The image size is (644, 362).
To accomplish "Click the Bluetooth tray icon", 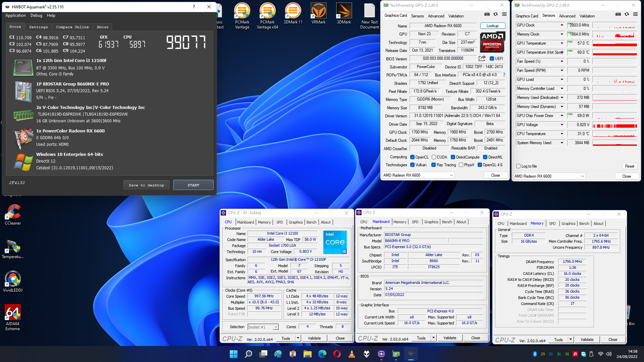I will point(535,354).
